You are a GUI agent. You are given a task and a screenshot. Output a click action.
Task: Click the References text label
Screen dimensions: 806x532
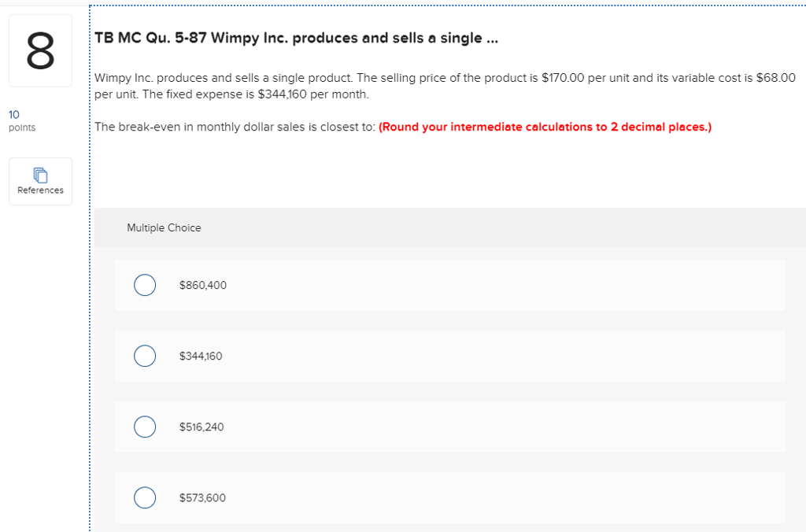40,190
